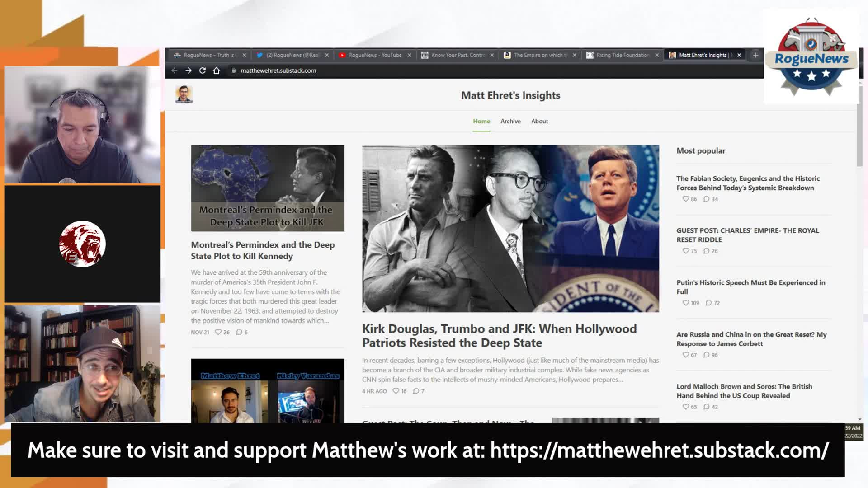Click the browser home icon

[217, 70]
